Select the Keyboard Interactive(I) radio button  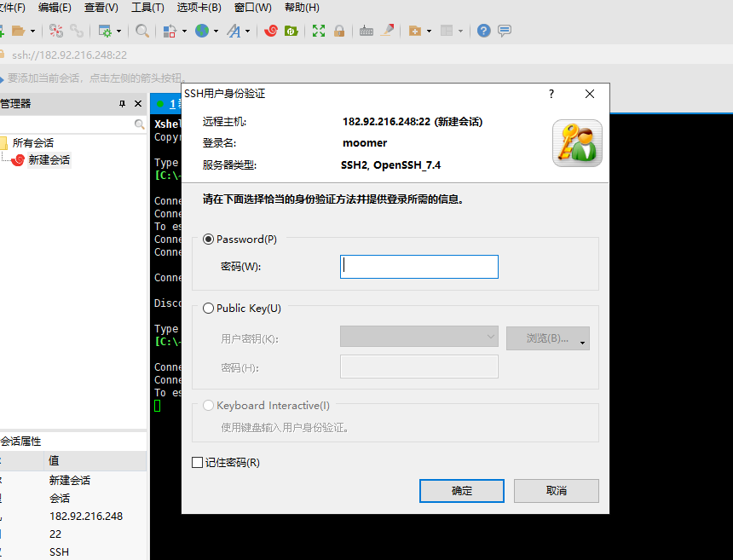point(209,405)
